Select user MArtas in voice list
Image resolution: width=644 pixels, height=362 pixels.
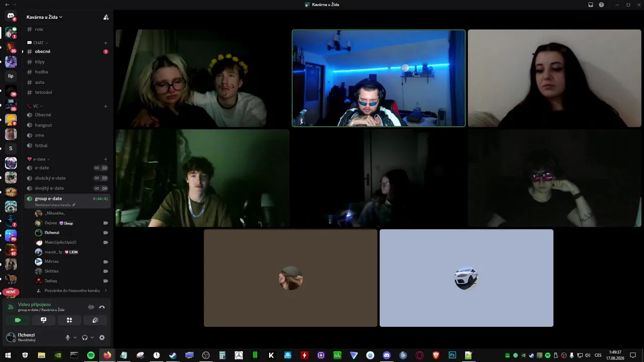pos(71,261)
